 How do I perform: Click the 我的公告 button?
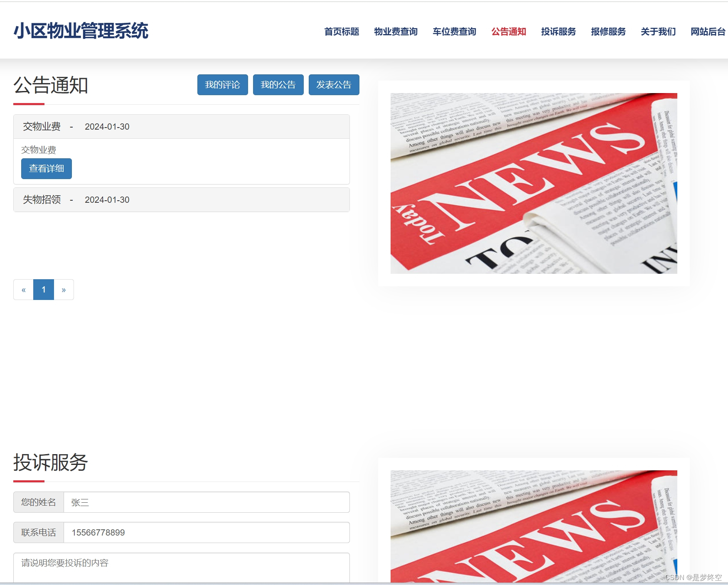pyautogui.click(x=278, y=84)
